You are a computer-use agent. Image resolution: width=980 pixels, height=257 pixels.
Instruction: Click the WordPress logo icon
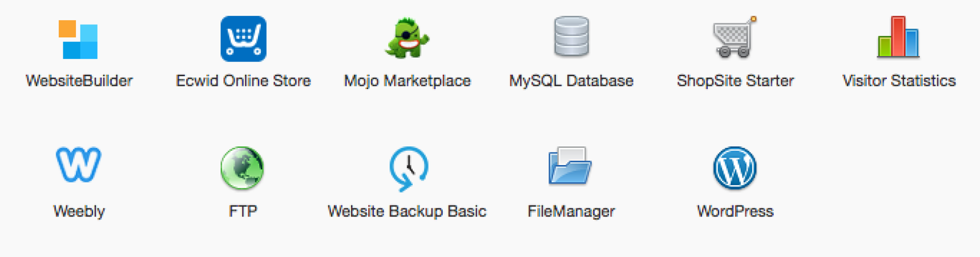(735, 168)
